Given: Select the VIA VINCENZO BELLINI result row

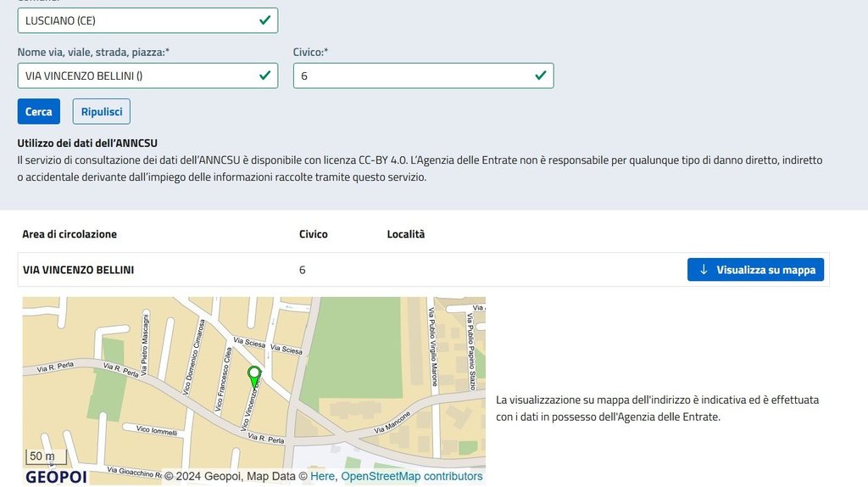Looking at the screenshot, I should pyautogui.click(x=78, y=270).
